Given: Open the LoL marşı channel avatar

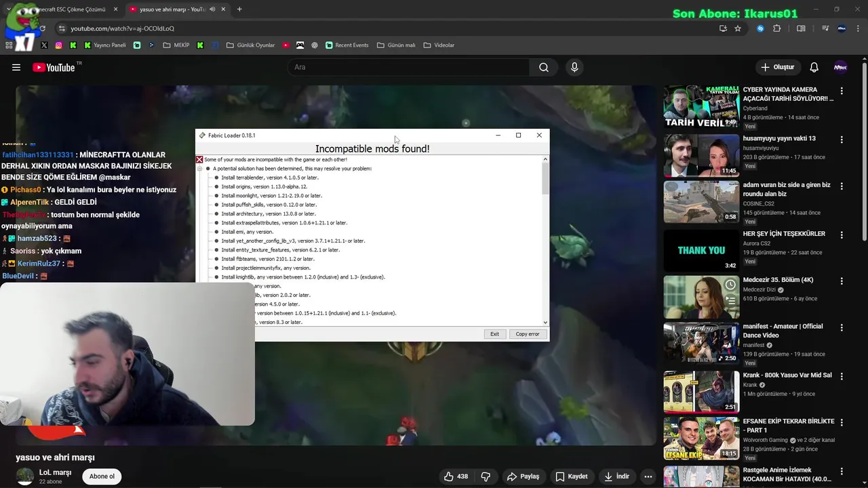Looking at the screenshot, I should (25, 476).
